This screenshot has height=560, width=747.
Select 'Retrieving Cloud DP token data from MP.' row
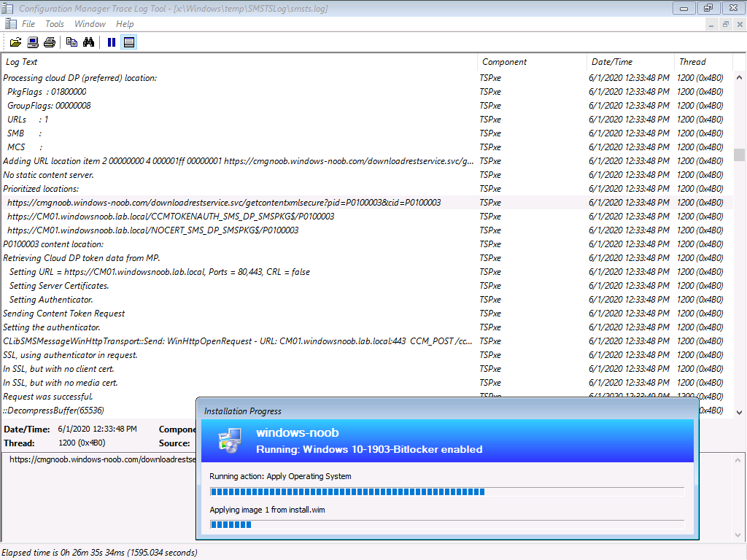pos(367,258)
